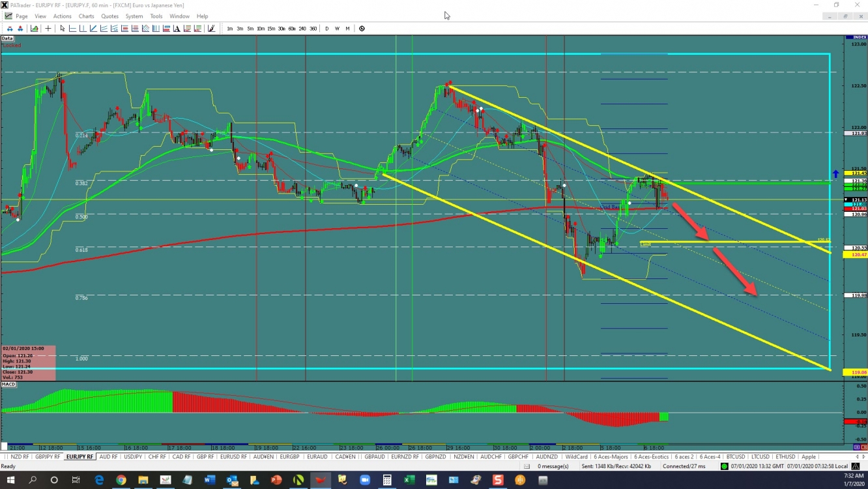Image resolution: width=868 pixels, height=489 pixels.
Task: Open Zoom from the taskbar
Action: pyautogui.click(x=365, y=480)
